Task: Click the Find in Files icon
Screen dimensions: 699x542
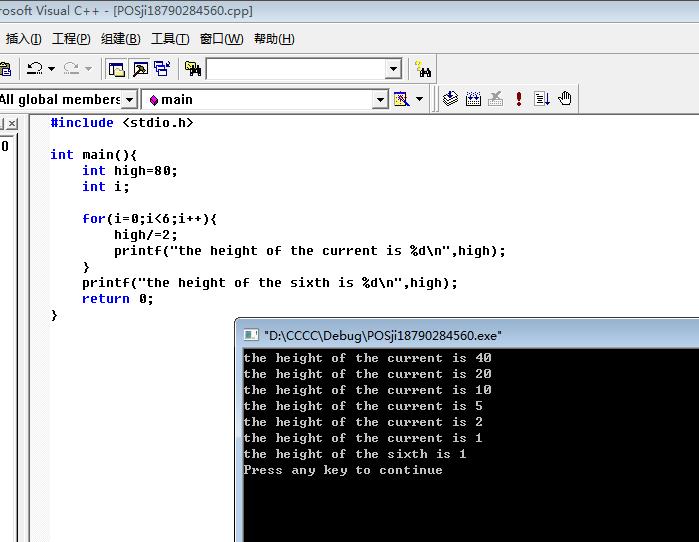Action: click(193, 69)
